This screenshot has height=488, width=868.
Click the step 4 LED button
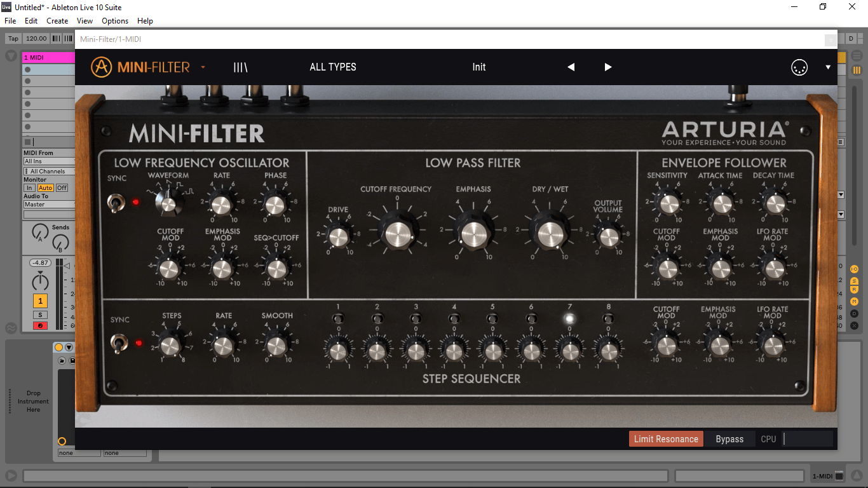(454, 318)
